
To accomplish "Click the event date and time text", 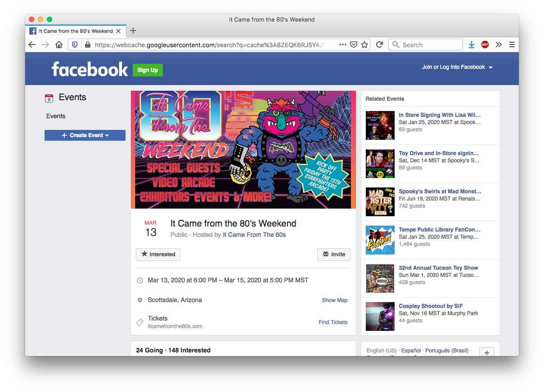I will click(x=228, y=280).
